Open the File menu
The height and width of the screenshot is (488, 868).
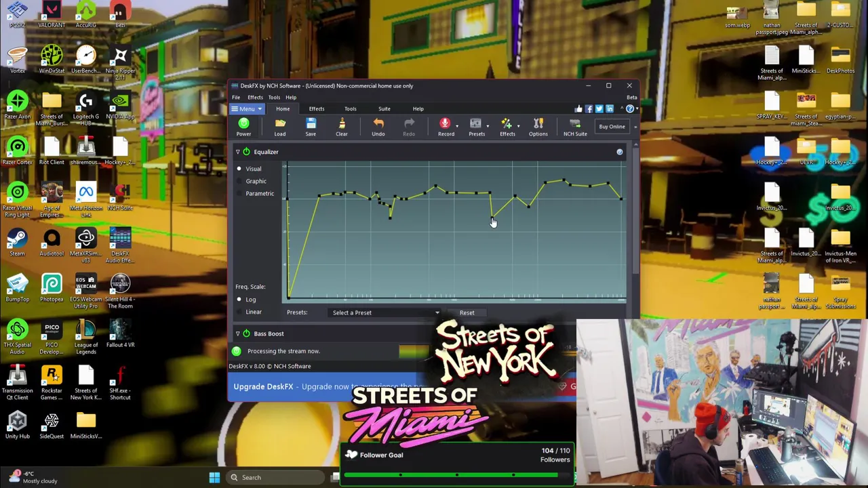[236, 98]
